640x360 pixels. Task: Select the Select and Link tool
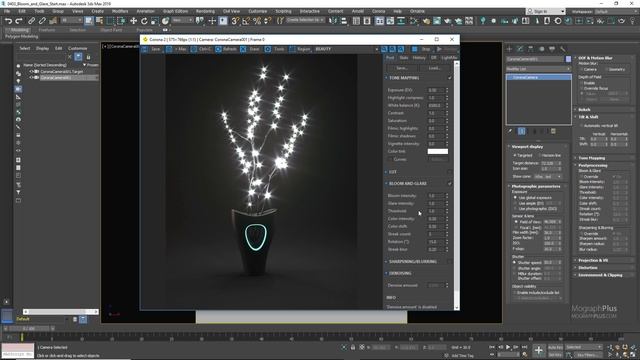pos(31,21)
